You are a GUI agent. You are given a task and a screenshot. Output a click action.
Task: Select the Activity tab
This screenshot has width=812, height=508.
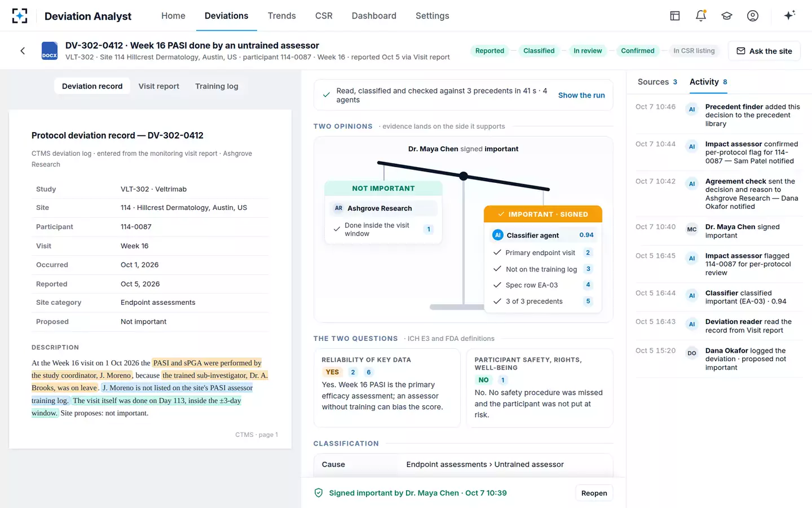708,82
